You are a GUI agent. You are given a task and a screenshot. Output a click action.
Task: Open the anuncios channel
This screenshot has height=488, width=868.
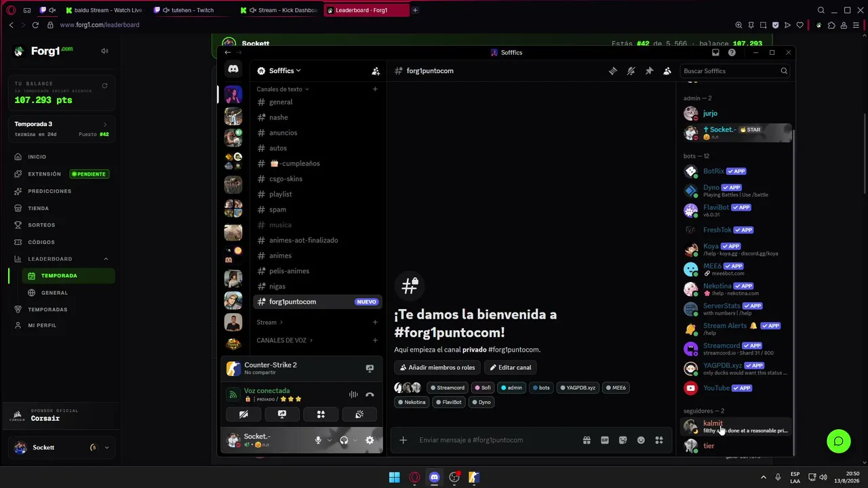click(317, 133)
